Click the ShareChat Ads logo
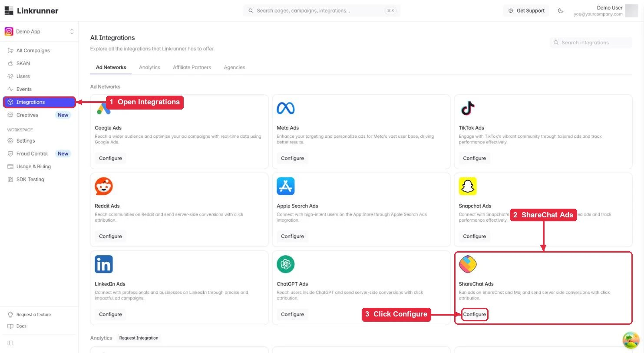 coord(468,264)
